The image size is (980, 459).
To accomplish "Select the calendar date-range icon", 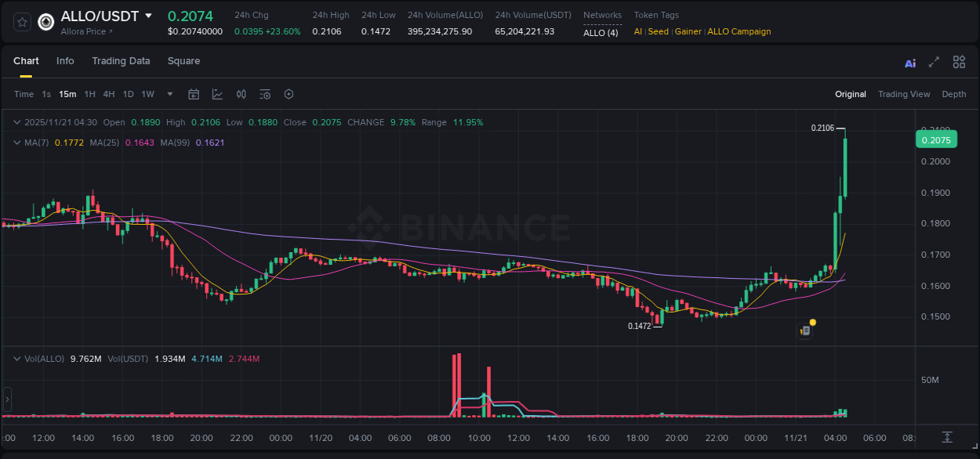I will point(194,94).
